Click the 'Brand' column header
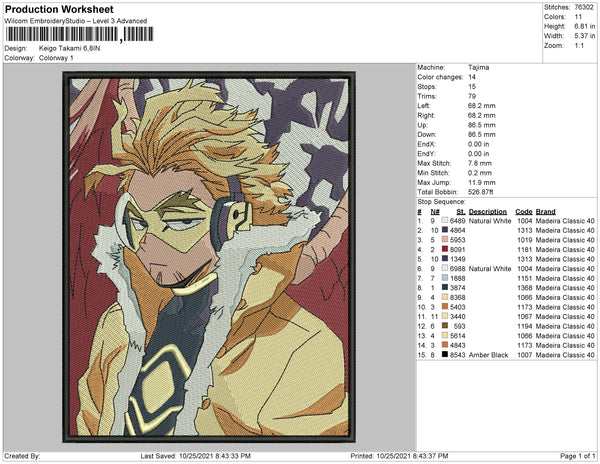 pos(545,212)
